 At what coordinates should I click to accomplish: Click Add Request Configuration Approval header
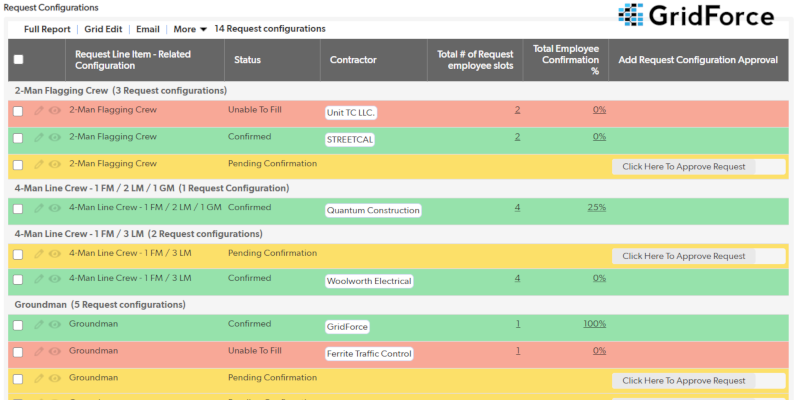[x=698, y=60]
